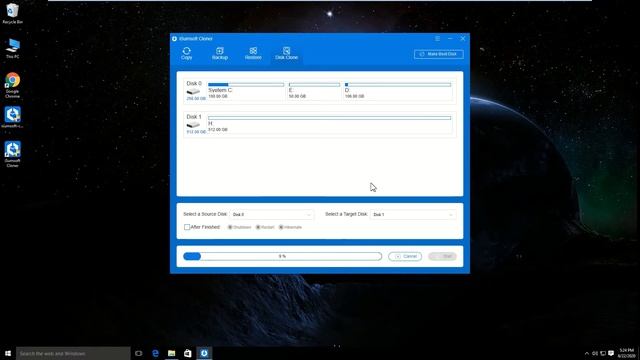Open the Select a Target Disk dropdown

click(413, 214)
